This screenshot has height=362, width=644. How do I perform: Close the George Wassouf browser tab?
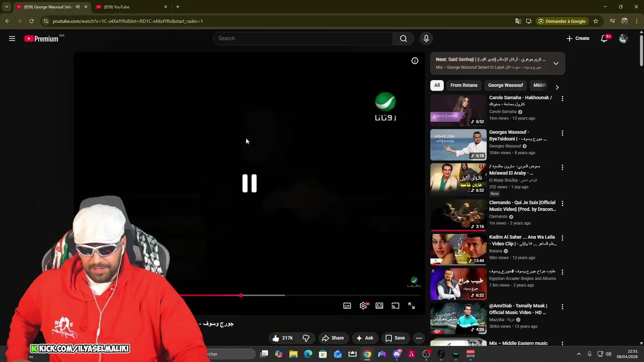(x=86, y=7)
